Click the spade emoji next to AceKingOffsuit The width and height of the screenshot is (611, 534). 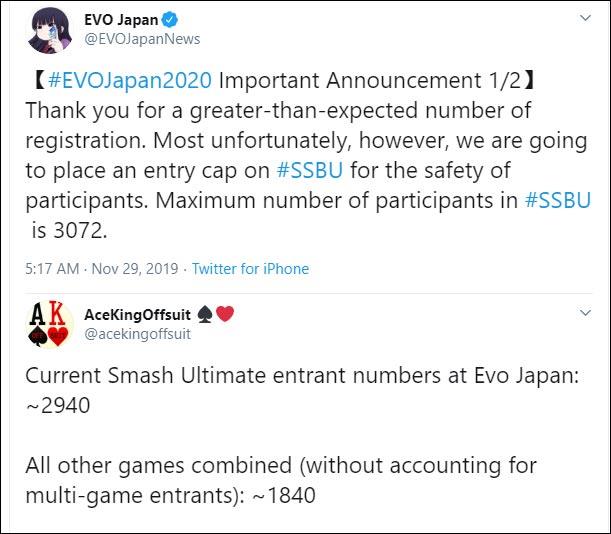point(205,314)
